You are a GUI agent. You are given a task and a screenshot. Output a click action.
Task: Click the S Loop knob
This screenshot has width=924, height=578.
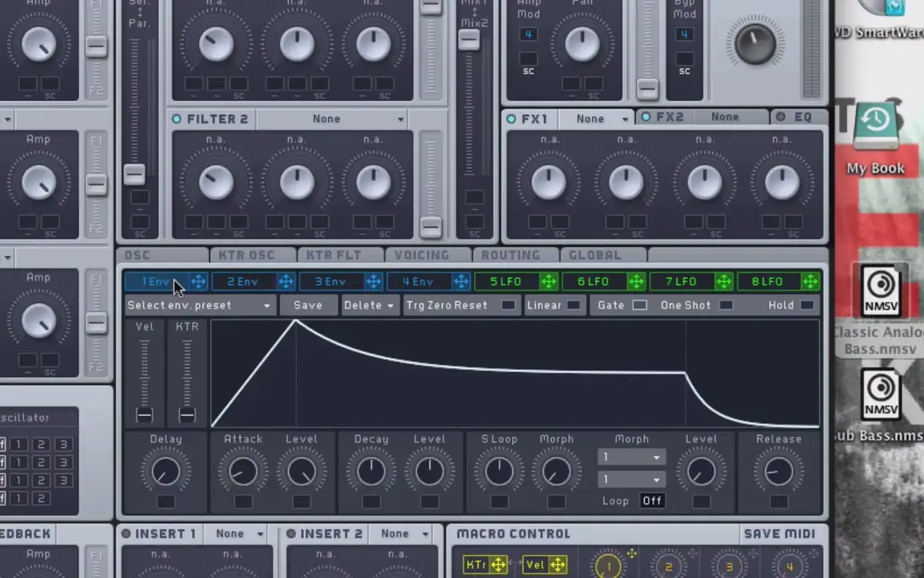(499, 470)
